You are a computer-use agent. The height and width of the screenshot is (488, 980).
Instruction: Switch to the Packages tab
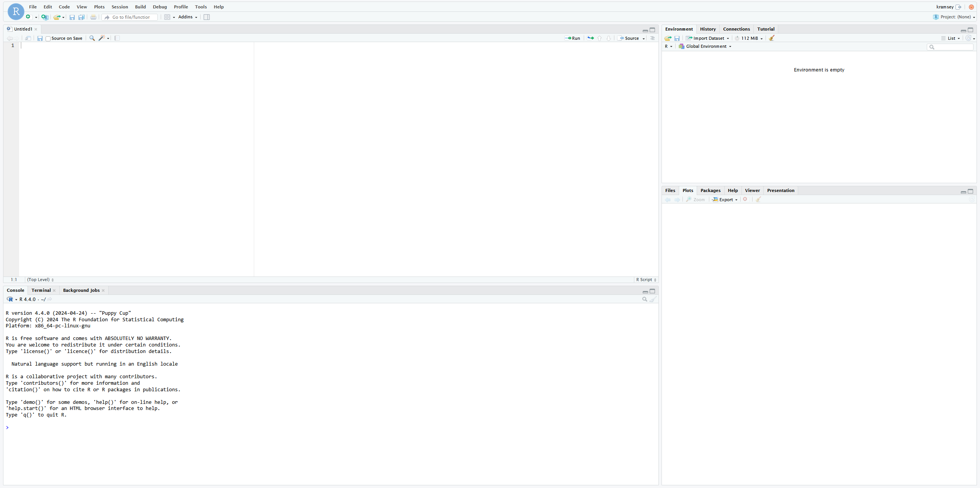(710, 190)
